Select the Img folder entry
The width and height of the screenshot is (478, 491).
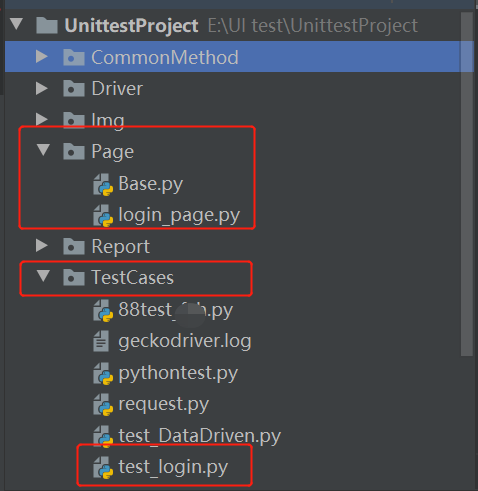tap(108, 120)
